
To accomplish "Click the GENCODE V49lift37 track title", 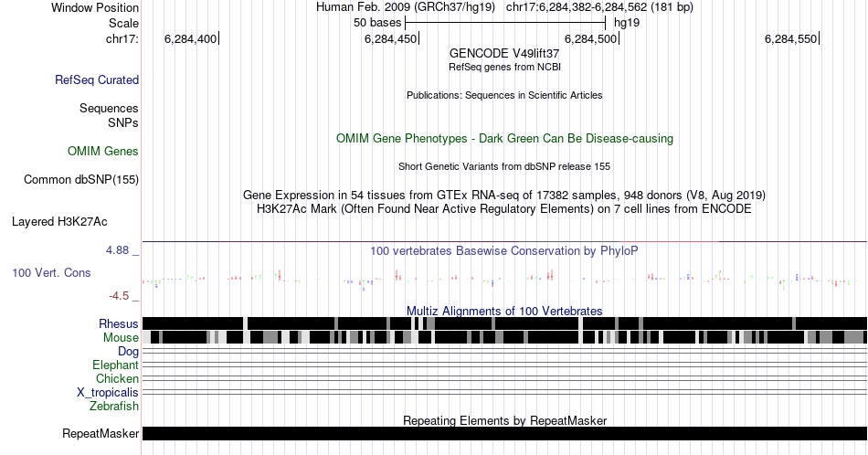I will [x=504, y=54].
